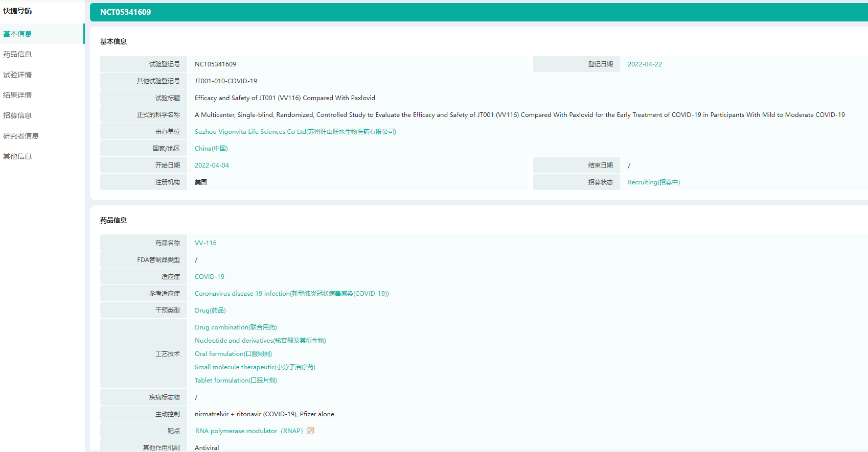Select 其他信息 in the sidebar
Screen dimensions: 868x452
17,156
